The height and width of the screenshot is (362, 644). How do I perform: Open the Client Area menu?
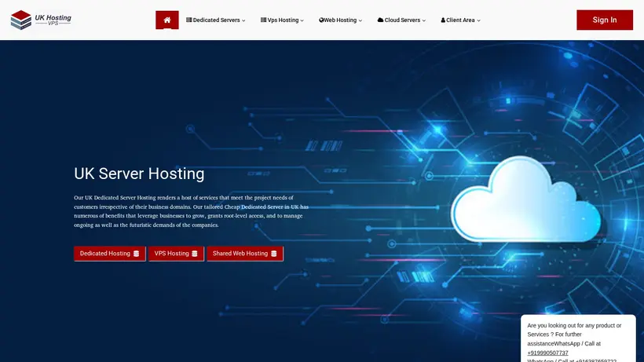pyautogui.click(x=460, y=20)
